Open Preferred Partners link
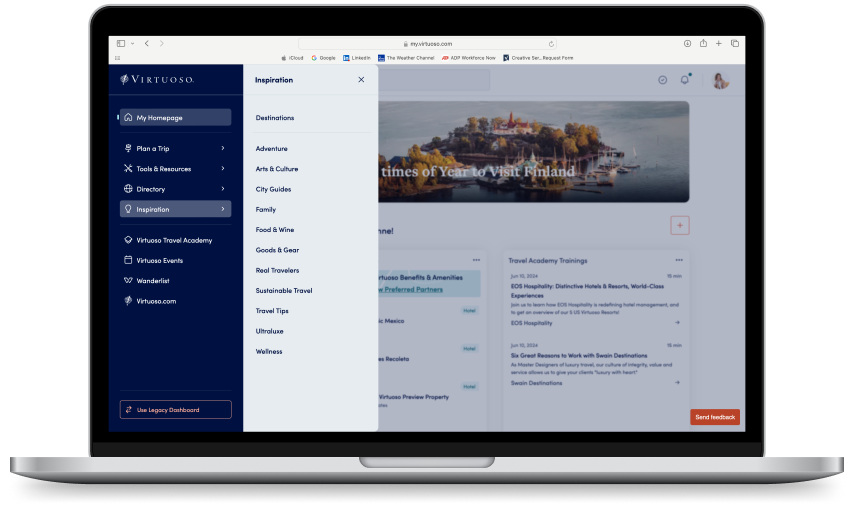The image size is (854, 505). 413,289
